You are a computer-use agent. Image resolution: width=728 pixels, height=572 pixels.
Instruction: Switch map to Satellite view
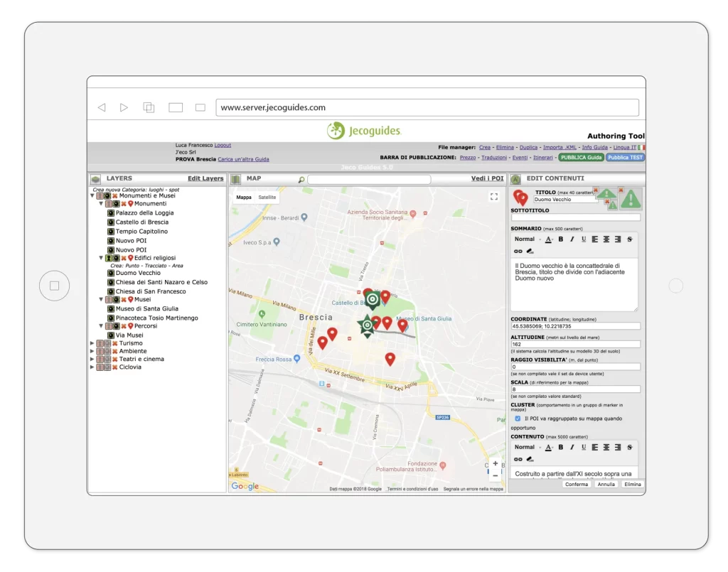pyautogui.click(x=267, y=198)
